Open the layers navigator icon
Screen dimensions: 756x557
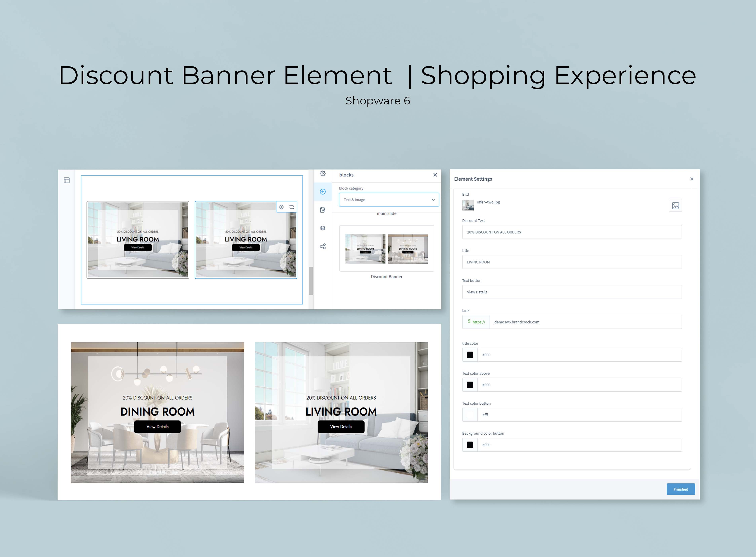click(323, 228)
